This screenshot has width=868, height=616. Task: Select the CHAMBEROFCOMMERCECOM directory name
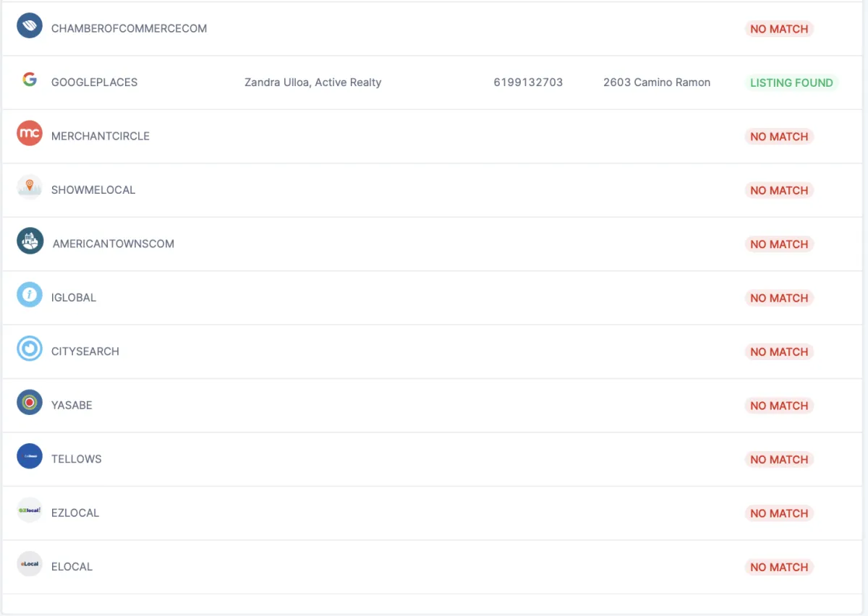(129, 29)
